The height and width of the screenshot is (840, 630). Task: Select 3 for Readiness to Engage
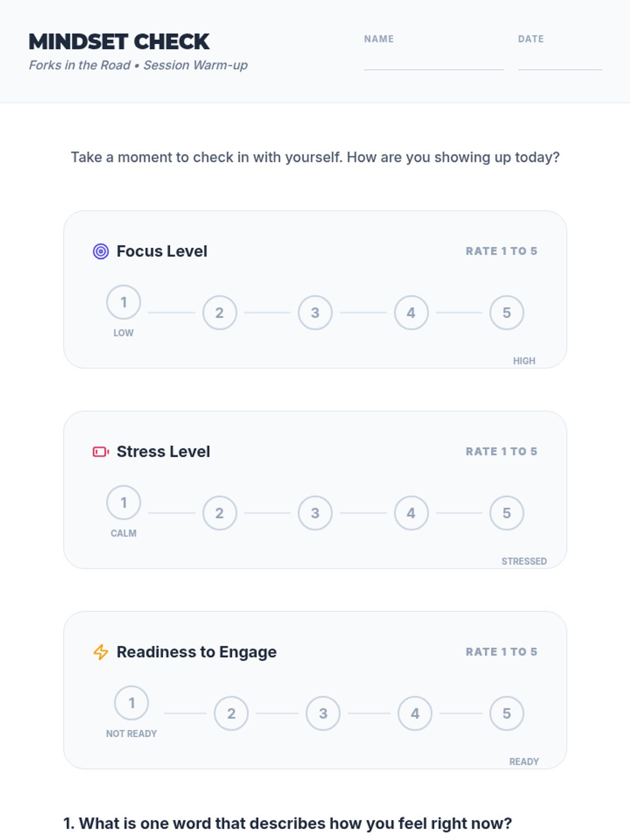tap(323, 713)
